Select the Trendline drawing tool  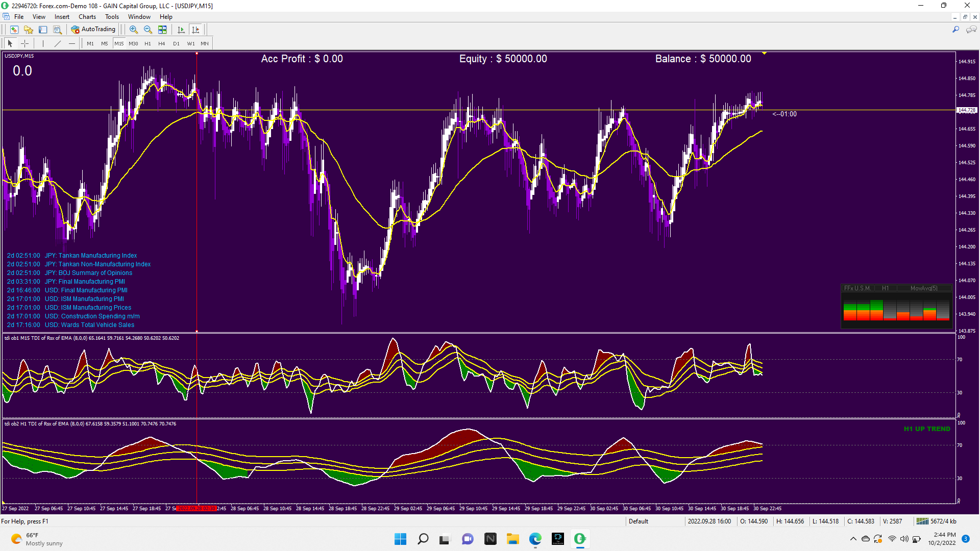58,43
